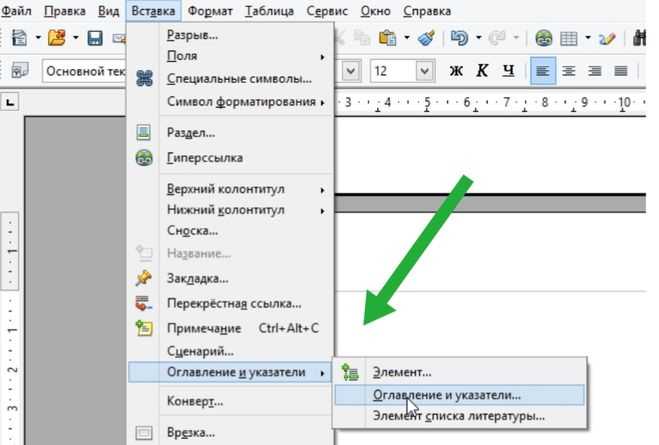Viewport: 659px width, 445px height.
Task: Open the Правка menu
Action: pyautogui.click(x=65, y=11)
